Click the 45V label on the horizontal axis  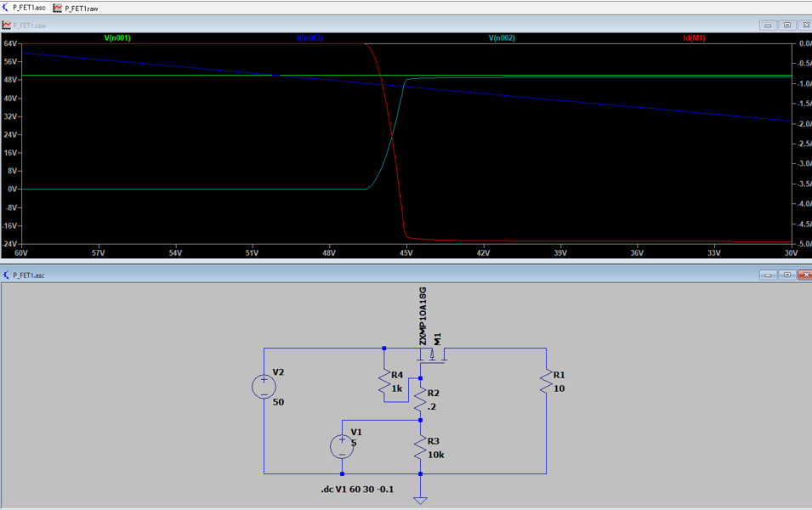pos(406,253)
